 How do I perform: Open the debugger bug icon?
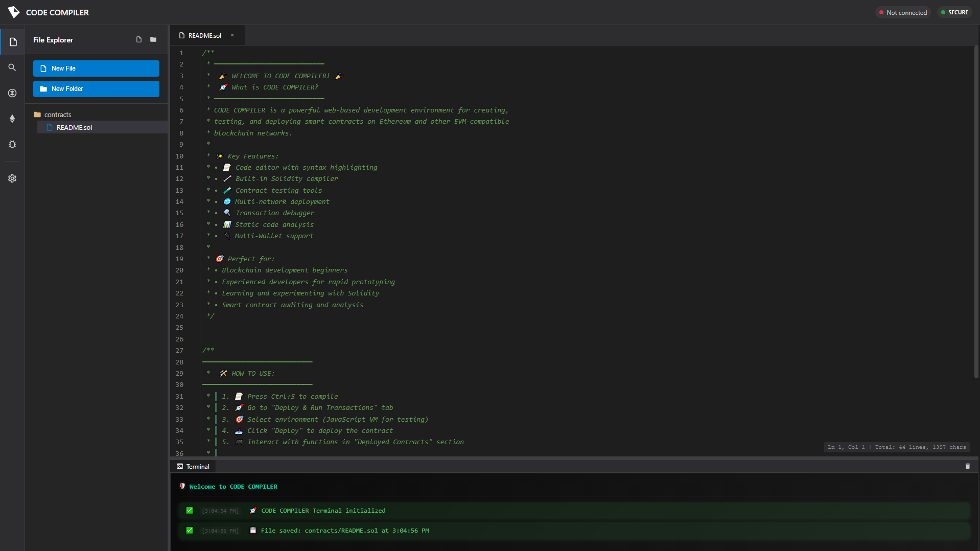coord(12,144)
